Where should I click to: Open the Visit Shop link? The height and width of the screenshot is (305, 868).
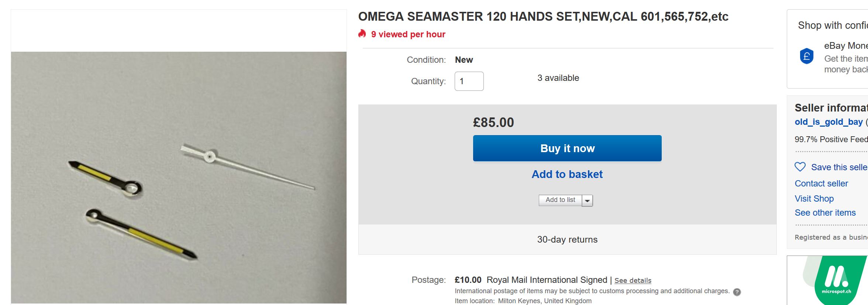pyautogui.click(x=814, y=199)
